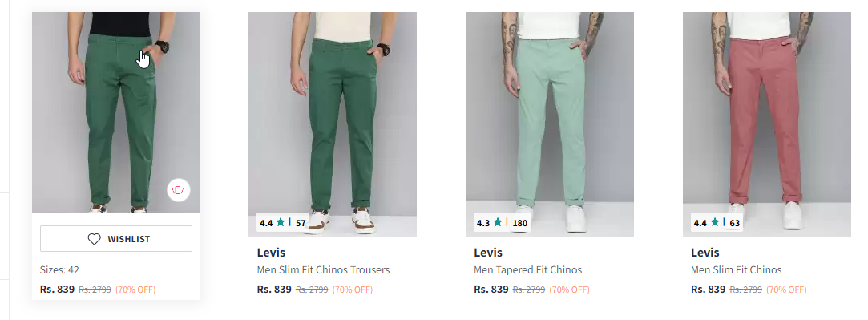Screen dimensions: 868x320
Task: Click Rs. 839 price on hovered card
Action: pyautogui.click(x=57, y=289)
